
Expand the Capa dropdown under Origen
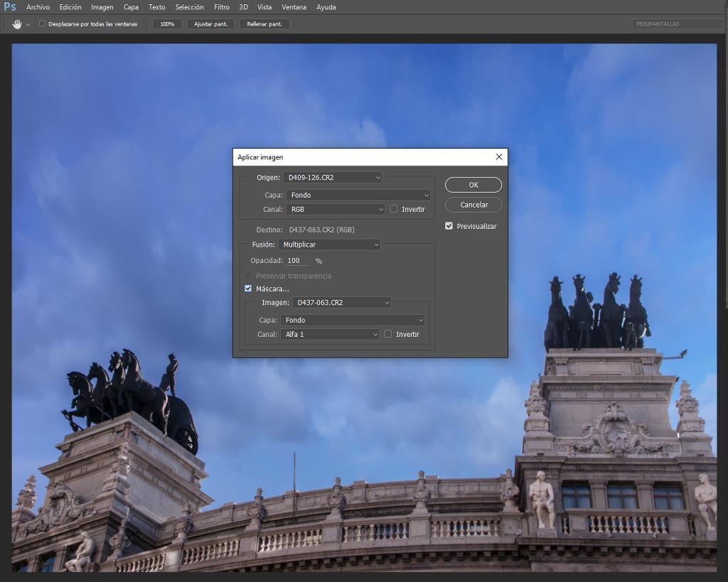pos(358,195)
